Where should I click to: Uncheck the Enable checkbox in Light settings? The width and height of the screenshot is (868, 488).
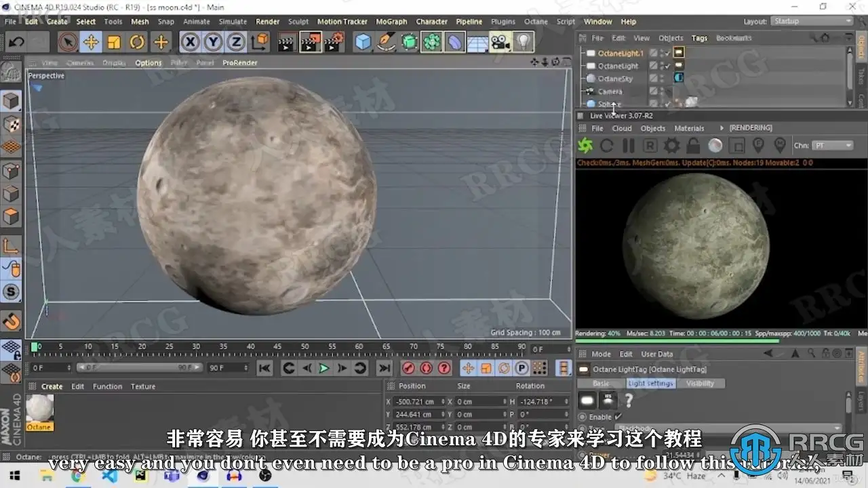coord(618,417)
